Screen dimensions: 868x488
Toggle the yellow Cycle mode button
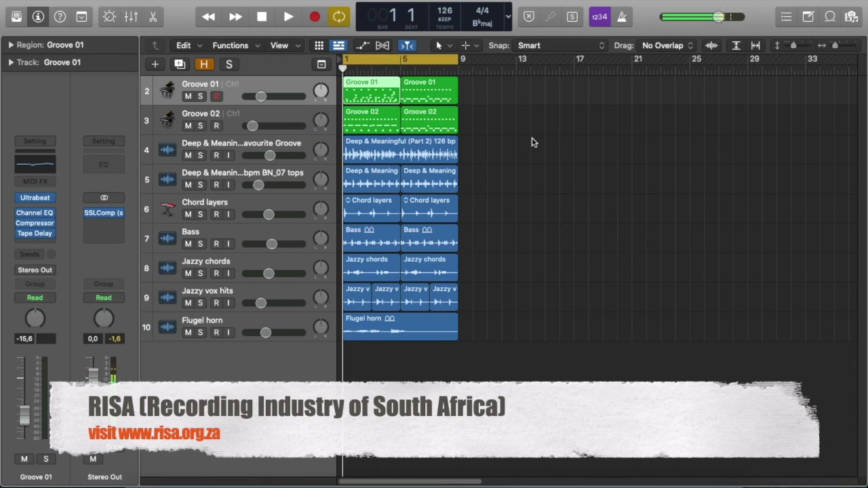338,17
